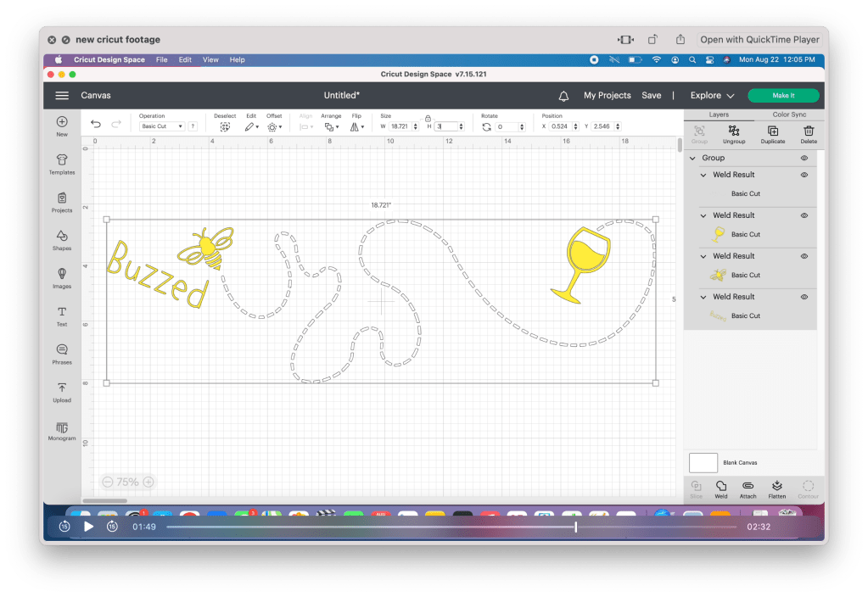Click the Monogram tool icon
The height and width of the screenshot is (597, 868).
[x=62, y=430]
